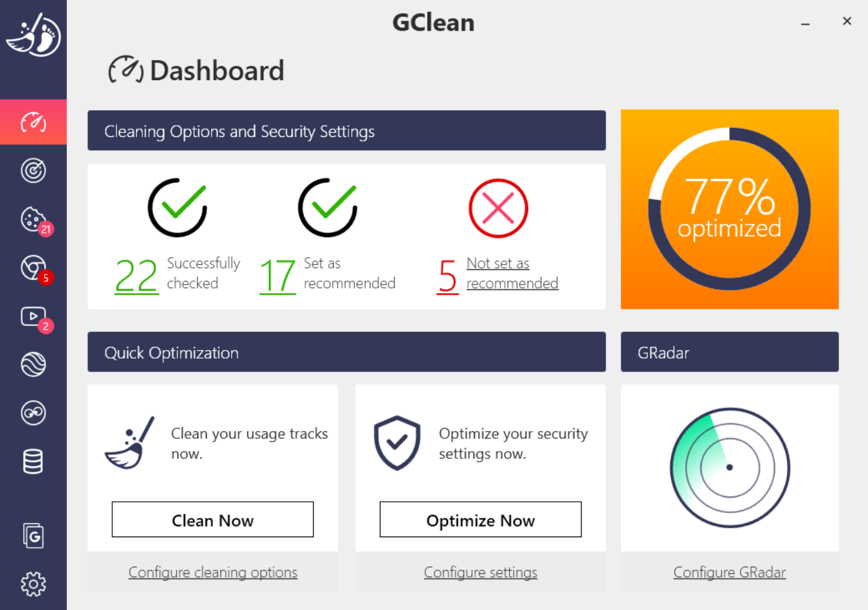The height and width of the screenshot is (610, 868).
Task: Click the Clean Now button
Action: (212, 520)
